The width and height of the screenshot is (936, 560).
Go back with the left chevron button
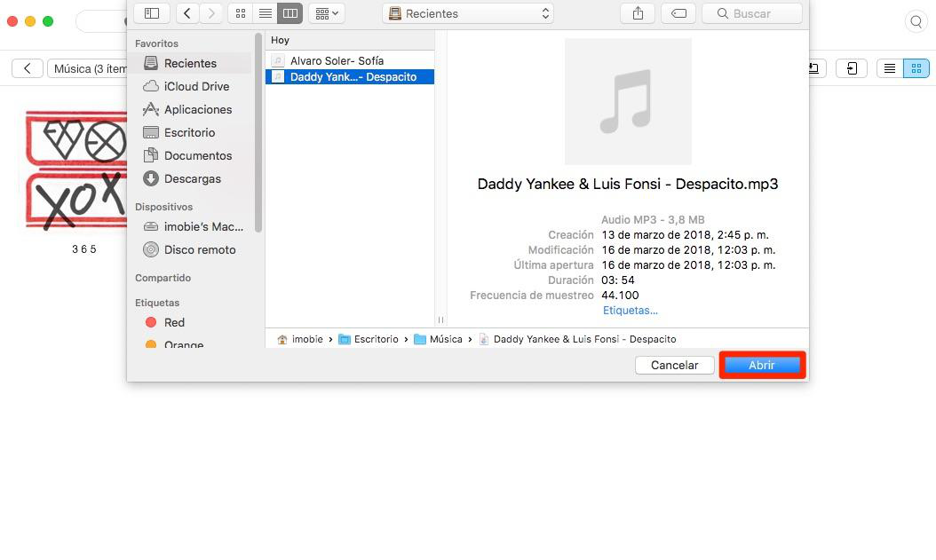click(x=186, y=13)
